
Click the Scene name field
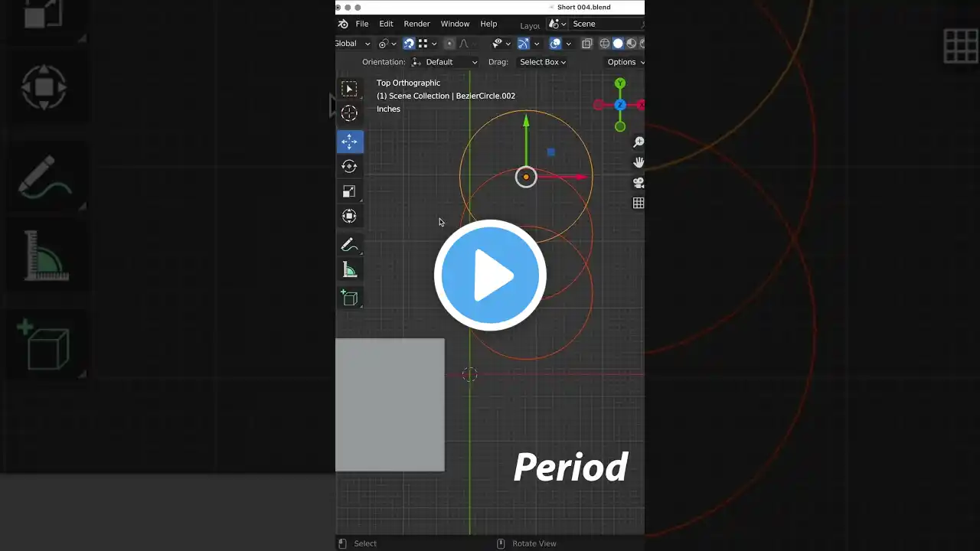[x=606, y=24]
